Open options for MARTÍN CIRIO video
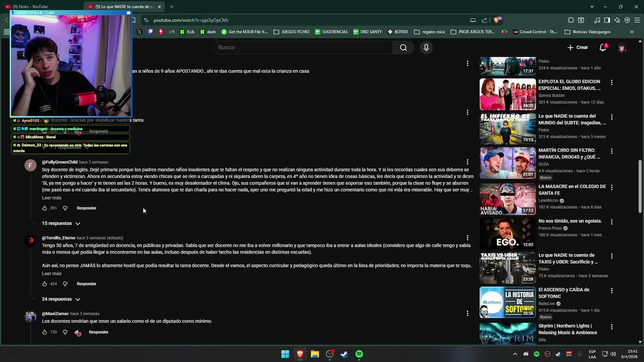The height and width of the screenshot is (362, 644). click(612, 151)
